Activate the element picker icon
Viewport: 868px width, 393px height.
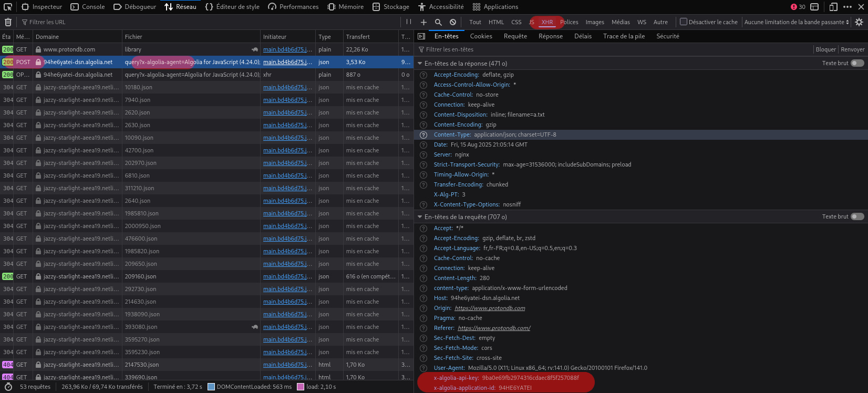click(8, 7)
